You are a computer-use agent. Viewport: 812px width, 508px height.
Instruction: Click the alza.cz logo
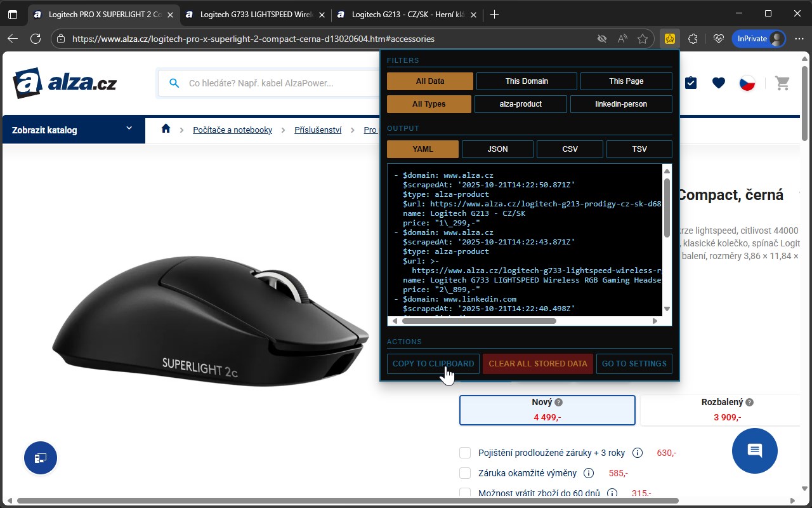coord(65,83)
